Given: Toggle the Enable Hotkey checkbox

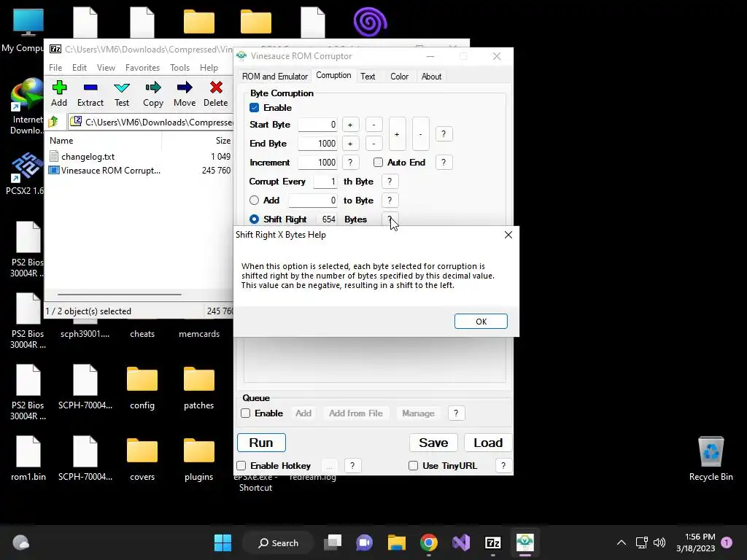Looking at the screenshot, I should pos(241,466).
